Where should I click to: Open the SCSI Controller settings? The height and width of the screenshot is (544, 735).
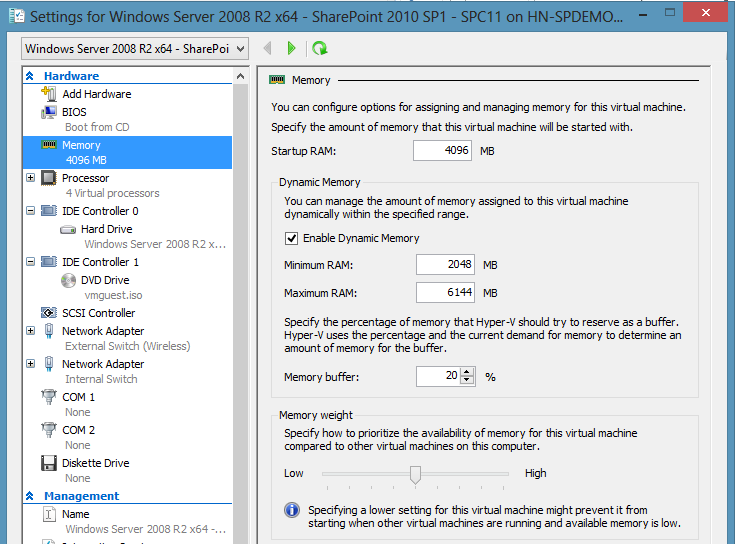click(x=98, y=313)
